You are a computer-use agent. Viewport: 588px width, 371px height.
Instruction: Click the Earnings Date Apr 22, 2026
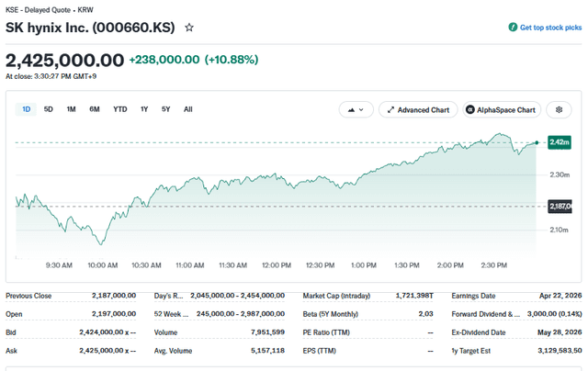(x=560, y=296)
